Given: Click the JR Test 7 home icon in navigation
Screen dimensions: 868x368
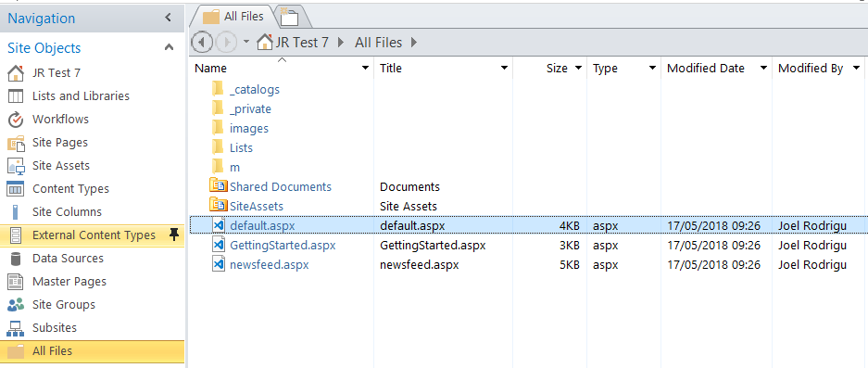Looking at the screenshot, I should tap(16, 72).
